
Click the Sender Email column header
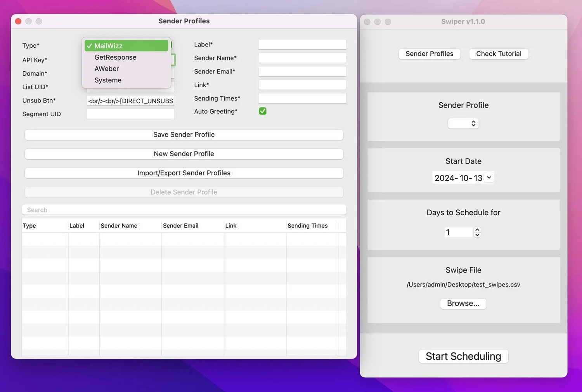click(x=193, y=226)
